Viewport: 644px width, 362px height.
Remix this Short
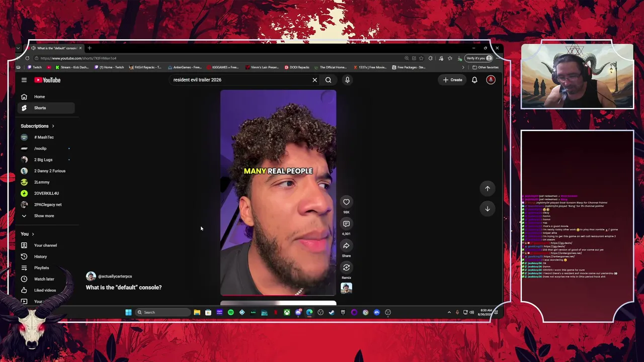[346, 267]
